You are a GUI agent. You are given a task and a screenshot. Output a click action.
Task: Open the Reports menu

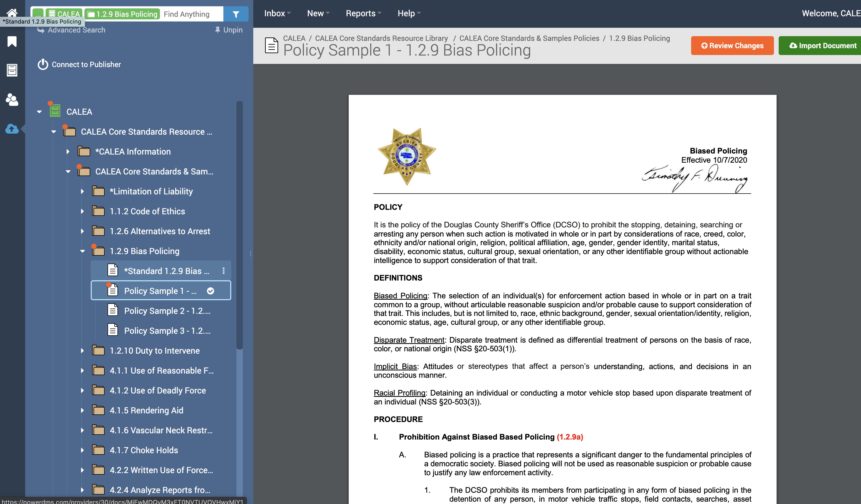point(364,13)
